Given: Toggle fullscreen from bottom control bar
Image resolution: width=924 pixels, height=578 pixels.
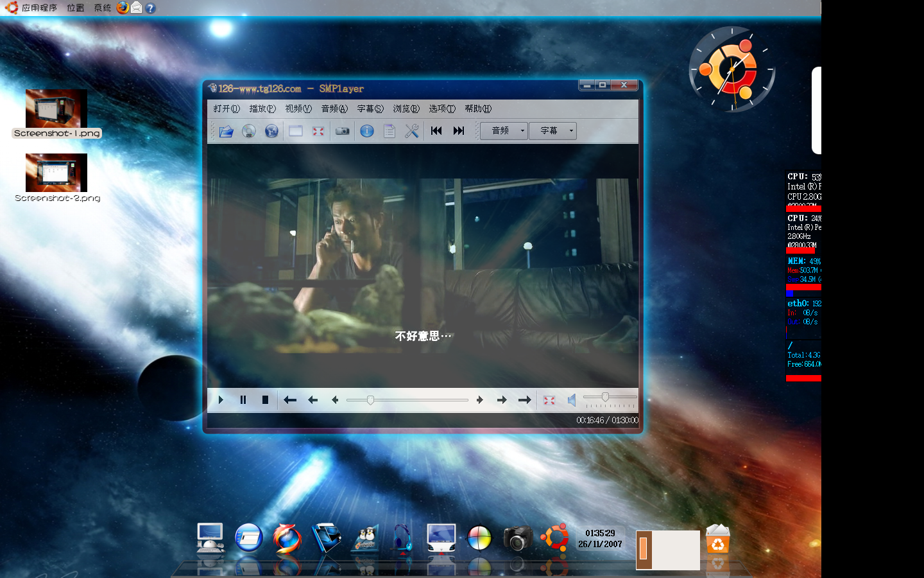Looking at the screenshot, I should [x=549, y=400].
